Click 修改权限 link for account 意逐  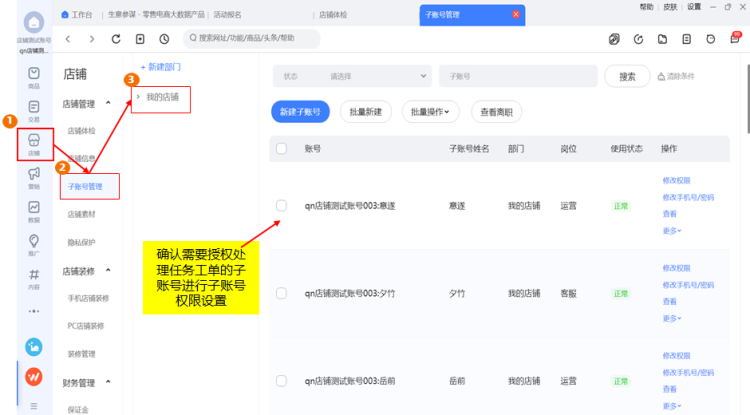click(676, 180)
